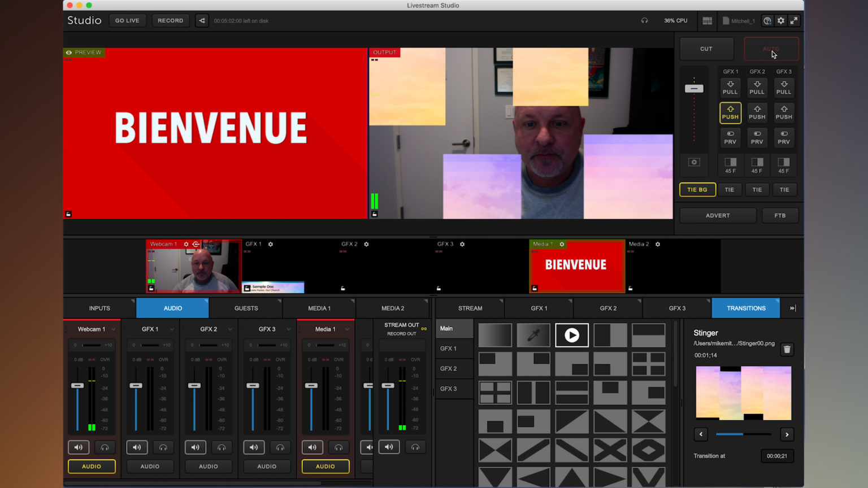Click the share icon beside Record

202,20
